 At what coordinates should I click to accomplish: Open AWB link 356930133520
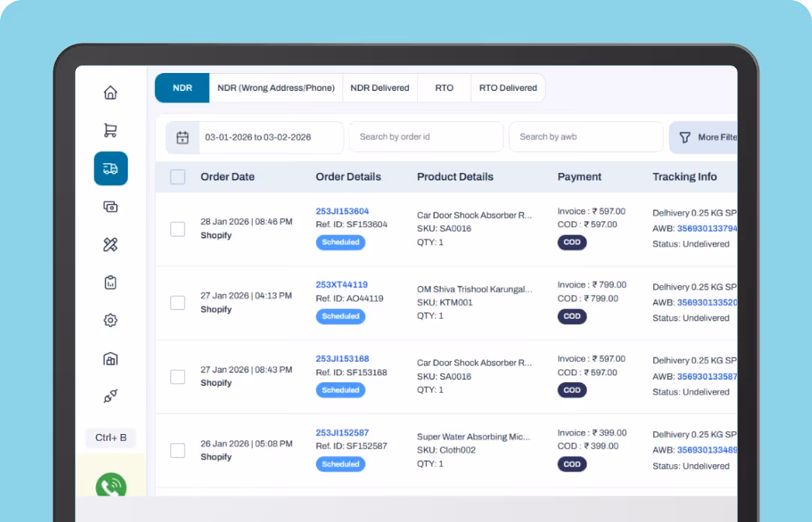tap(707, 302)
